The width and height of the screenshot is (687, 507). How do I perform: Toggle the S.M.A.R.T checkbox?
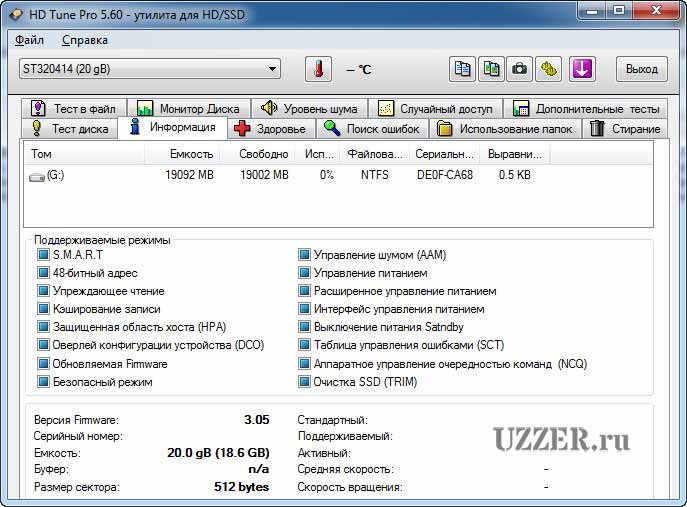tap(43, 255)
